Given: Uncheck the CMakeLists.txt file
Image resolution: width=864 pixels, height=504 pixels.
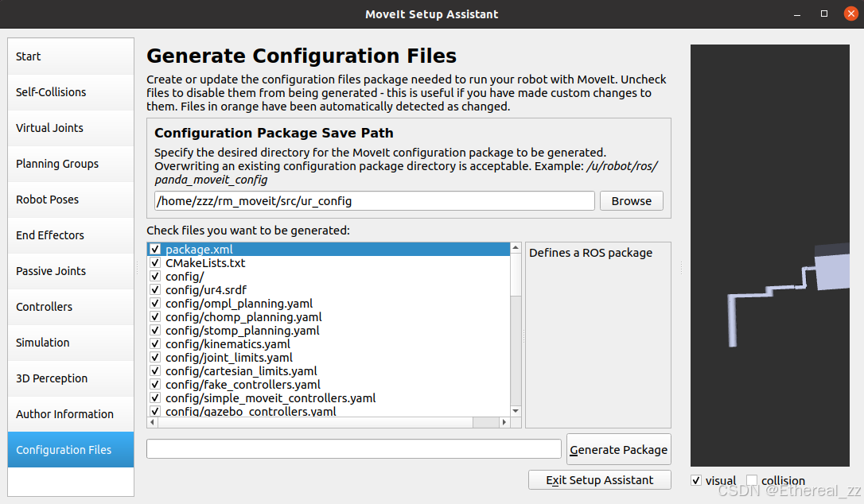Looking at the screenshot, I should [x=155, y=262].
